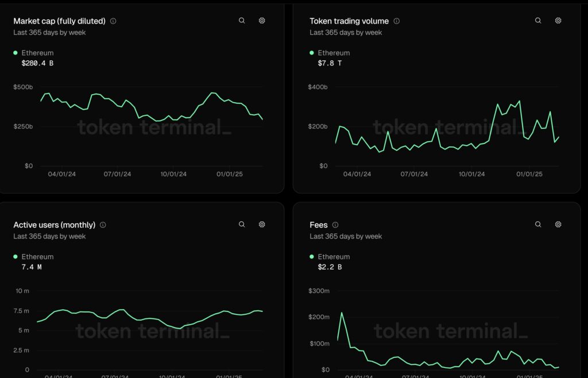View info tooltip for Fees
The height and width of the screenshot is (378, 588).
coord(335,225)
